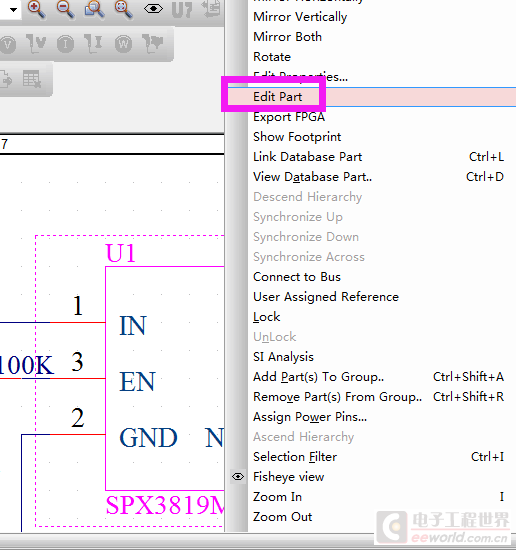Image resolution: width=516 pixels, height=550 pixels.
Task: Toggle Fisheye view in the context menu
Action: pyautogui.click(x=288, y=477)
